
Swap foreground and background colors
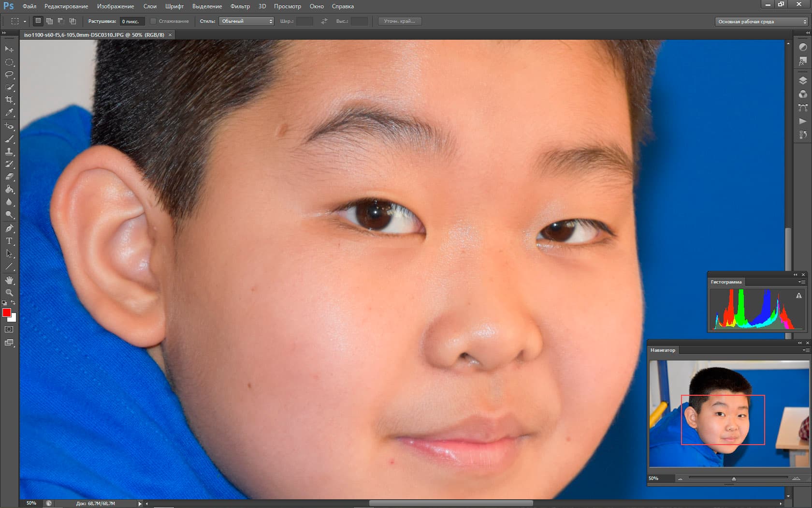pyautogui.click(x=14, y=303)
